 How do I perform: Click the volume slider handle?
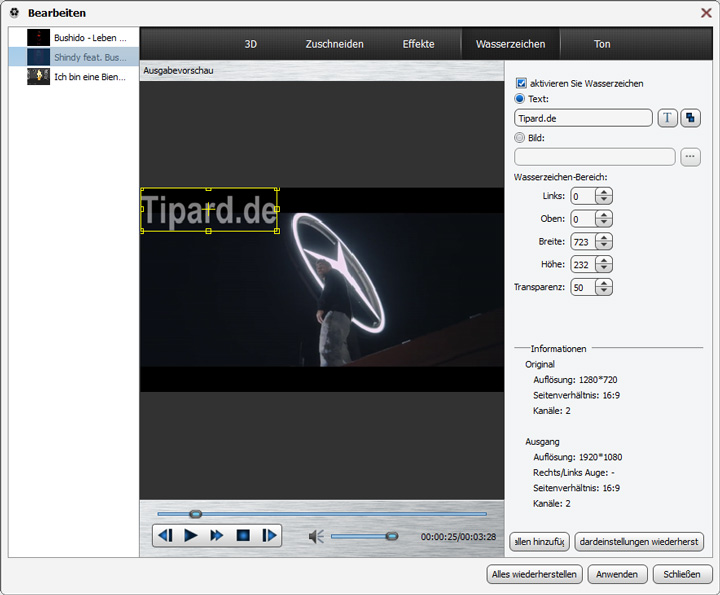click(x=392, y=536)
